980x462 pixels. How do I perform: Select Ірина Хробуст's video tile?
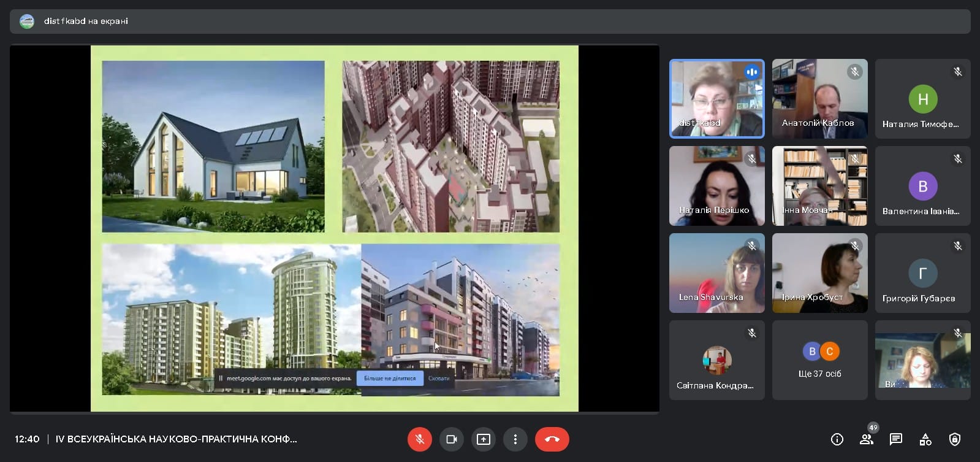(820, 273)
